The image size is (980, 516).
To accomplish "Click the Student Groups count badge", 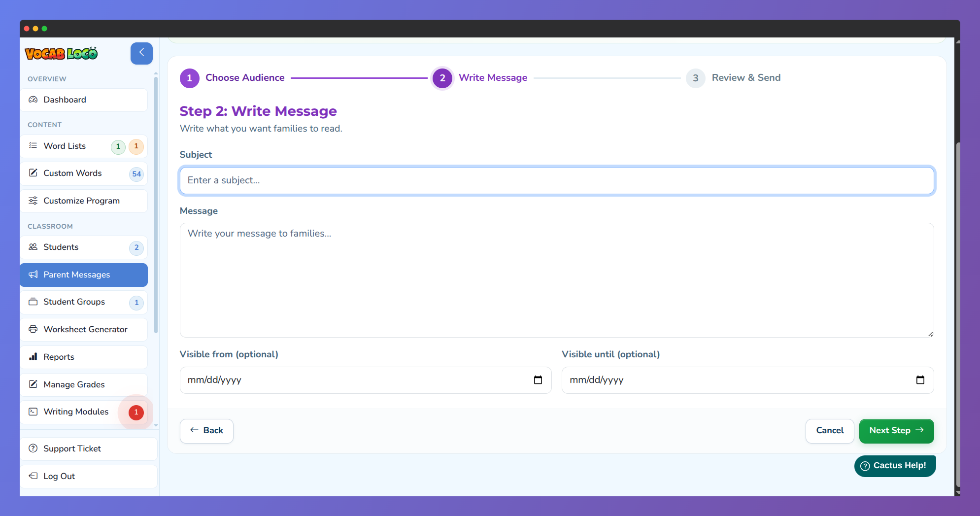I will pyautogui.click(x=136, y=303).
